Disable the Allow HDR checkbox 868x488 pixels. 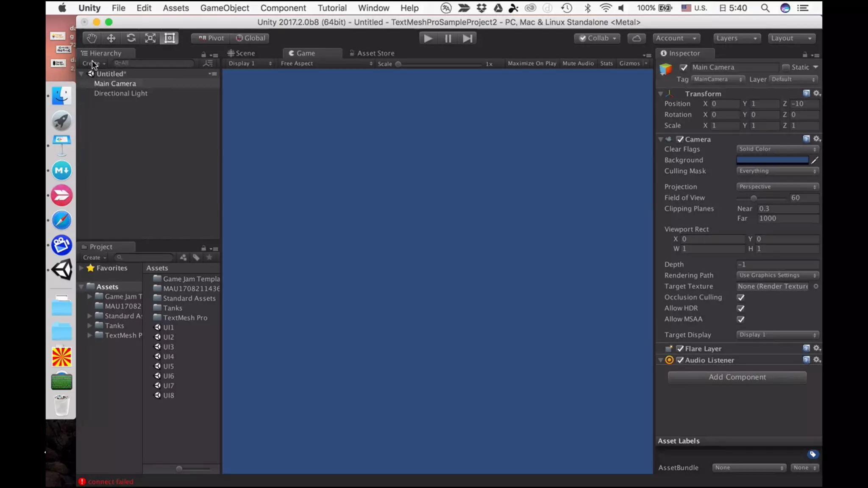[741, 308]
